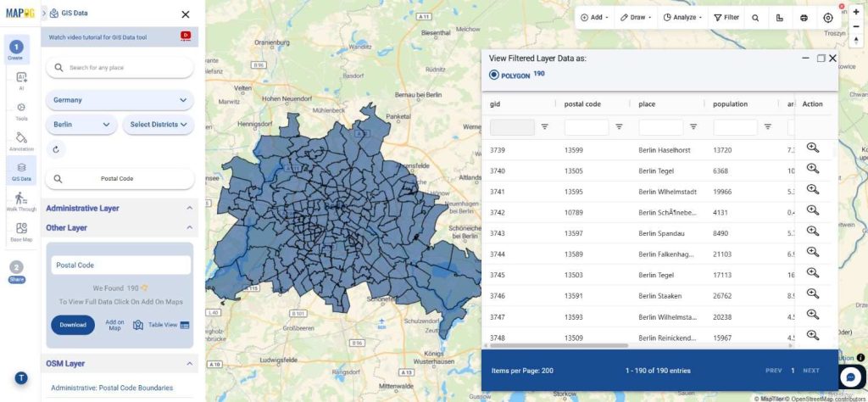Click the Download button
The height and width of the screenshot is (402, 868).
pos(73,325)
